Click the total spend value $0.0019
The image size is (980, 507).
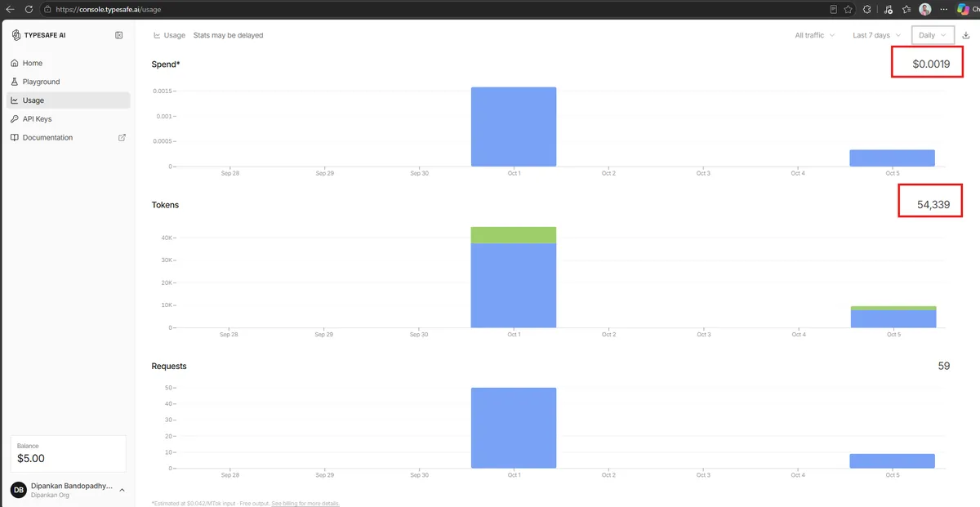tap(931, 64)
